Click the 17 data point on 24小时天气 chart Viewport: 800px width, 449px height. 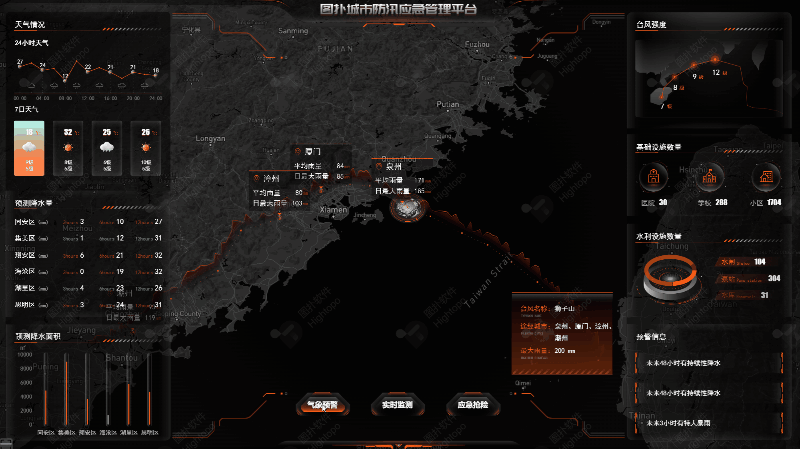pos(65,81)
